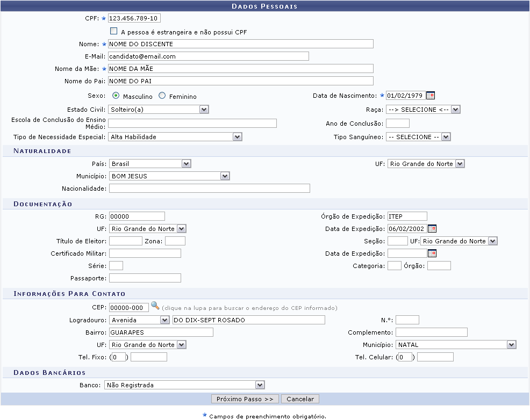Select Masculino radio button
530x420 pixels.
click(116, 96)
